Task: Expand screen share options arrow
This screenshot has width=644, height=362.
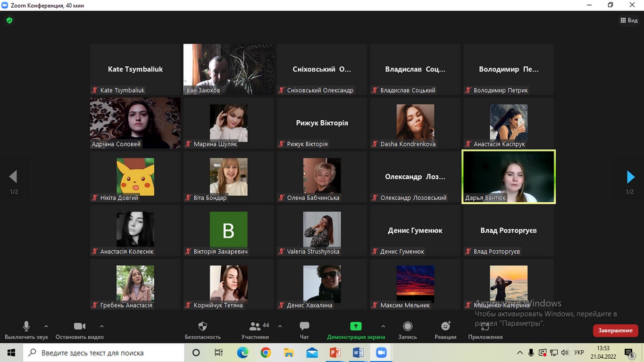Action: point(383,326)
